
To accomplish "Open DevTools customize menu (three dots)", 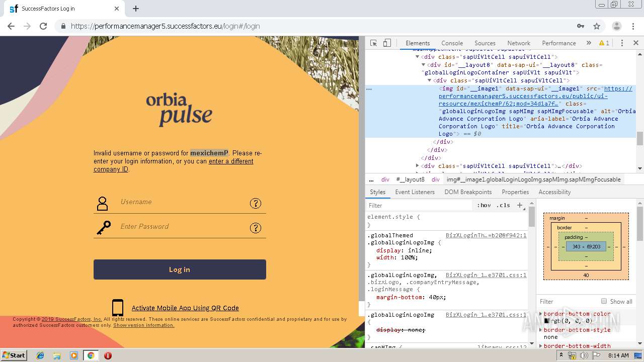I will pyautogui.click(x=622, y=43).
